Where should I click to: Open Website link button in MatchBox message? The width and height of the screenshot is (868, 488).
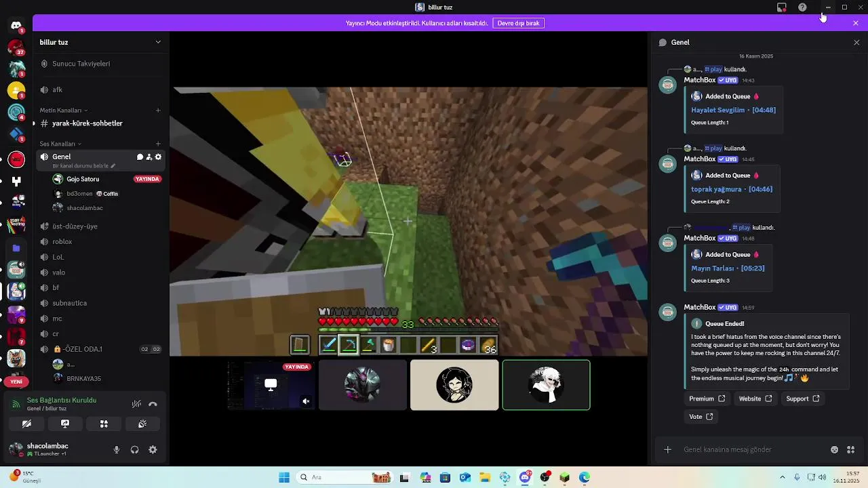tap(755, 399)
